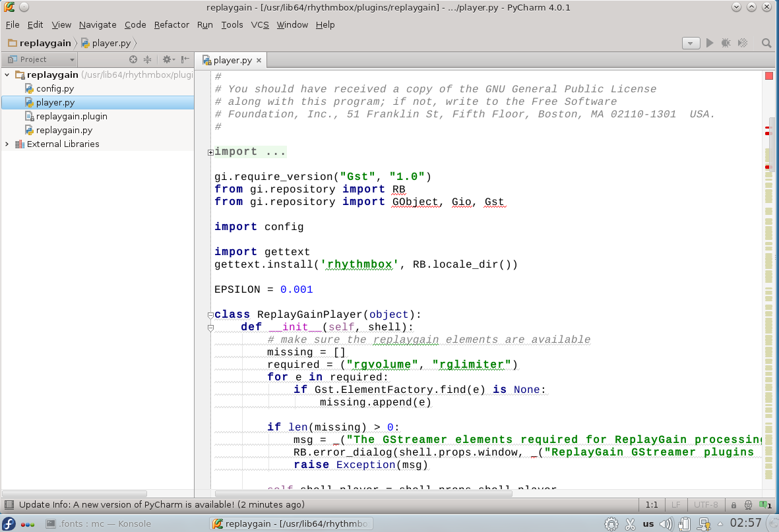779x532 pixels.
Task: Open the View menu
Action: tap(61, 25)
